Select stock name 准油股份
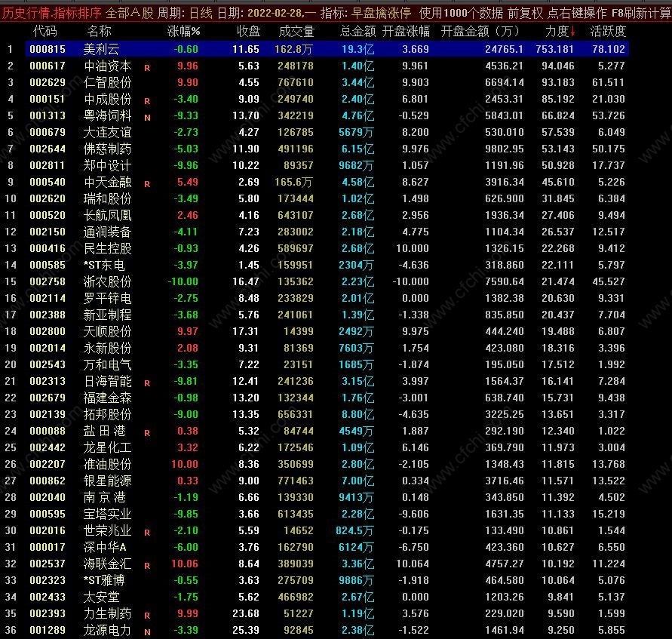The image size is (672, 639). pos(108,464)
